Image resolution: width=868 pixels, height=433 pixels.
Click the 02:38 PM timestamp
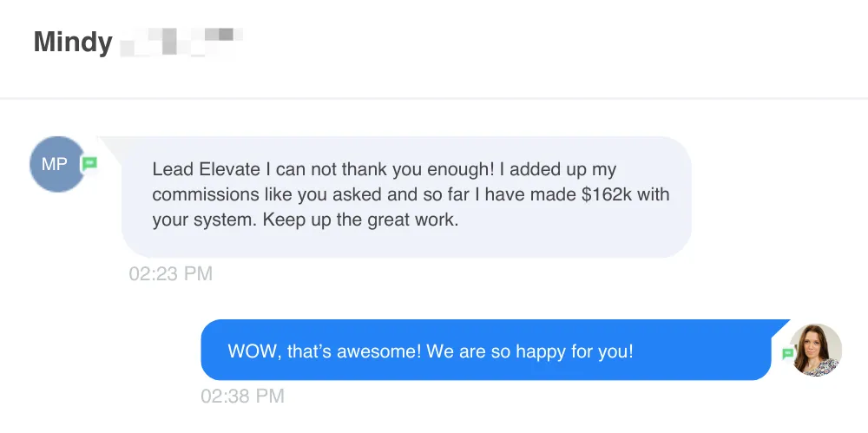point(242,396)
